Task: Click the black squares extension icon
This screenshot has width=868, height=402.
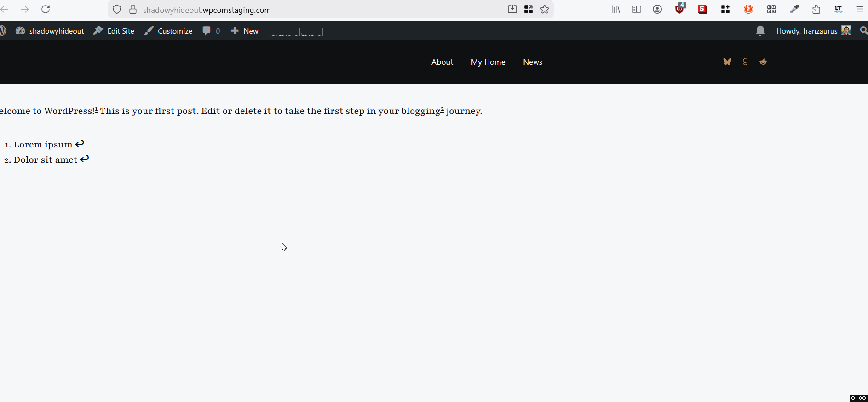Action: coord(725,9)
